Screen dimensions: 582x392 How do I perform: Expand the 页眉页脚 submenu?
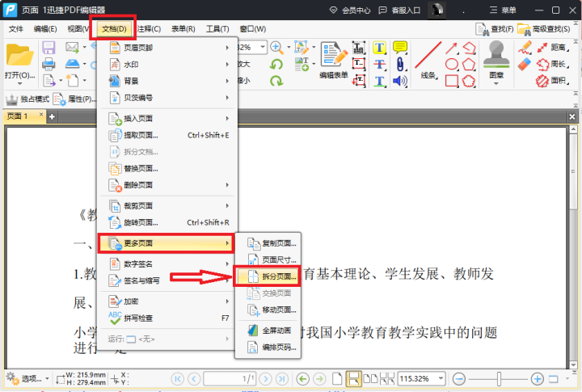[167, 48]
